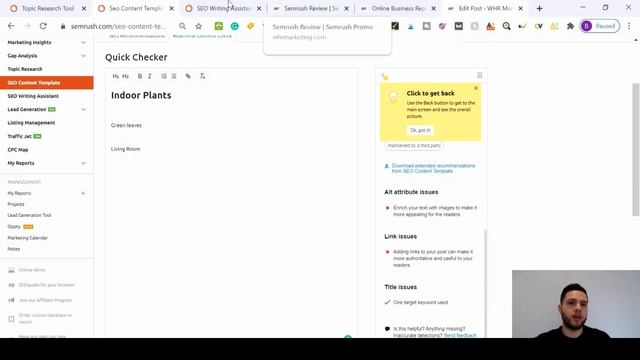Viewport: 640px width, 360px height.
Task: Open CPC Map in sidebar
Action: pyautogui.click(x=18, y=150)
